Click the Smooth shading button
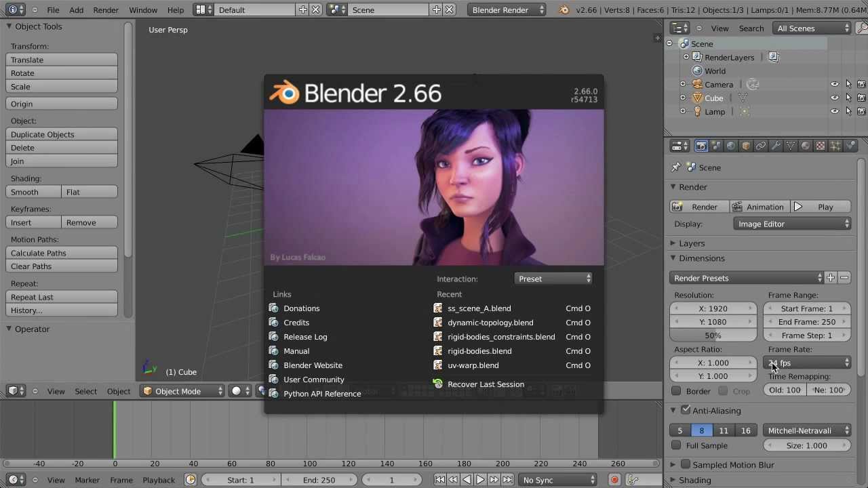868x488 pixels. click(x=33, y=192)
